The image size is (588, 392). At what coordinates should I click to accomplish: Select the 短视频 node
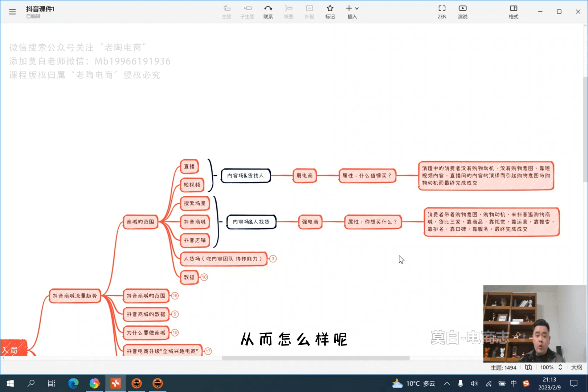pos(192,185)
